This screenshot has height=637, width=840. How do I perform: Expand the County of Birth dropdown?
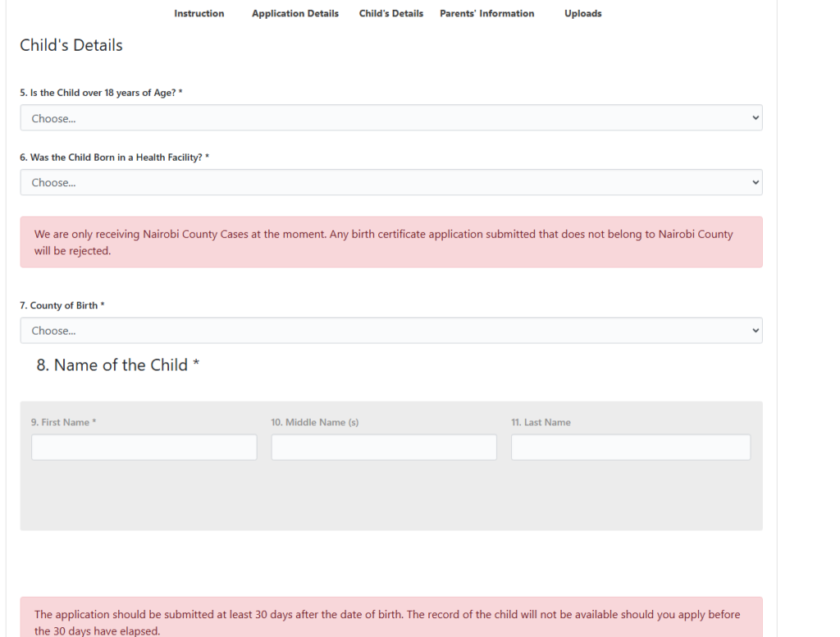(390, 331)
